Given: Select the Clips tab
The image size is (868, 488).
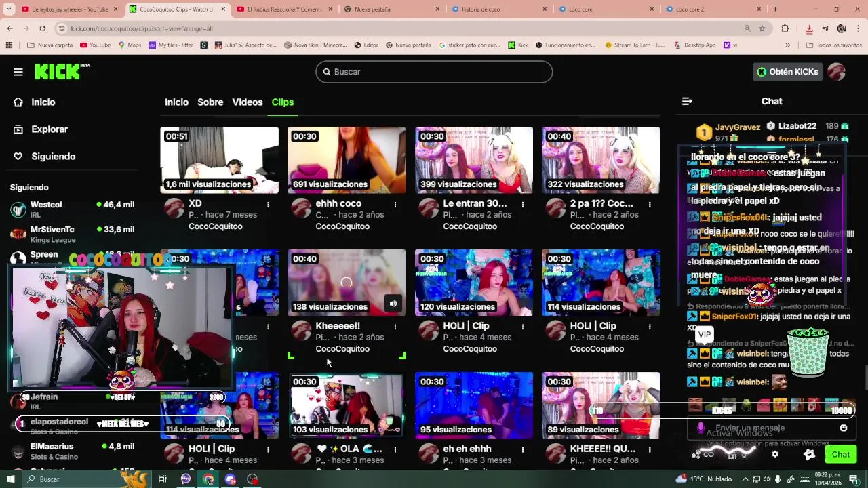Looking at the screenshot, I should point(283,102).
